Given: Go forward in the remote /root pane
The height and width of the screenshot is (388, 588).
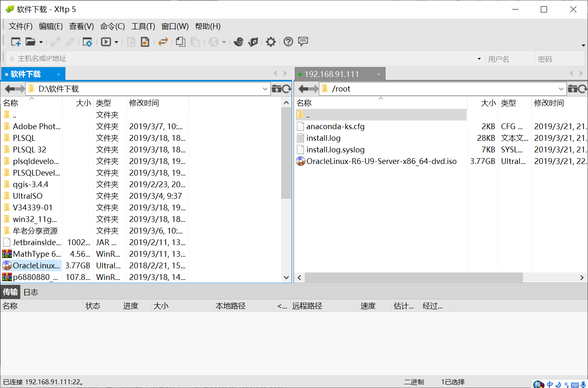Looking at the screenshot, I should (314, 89).
